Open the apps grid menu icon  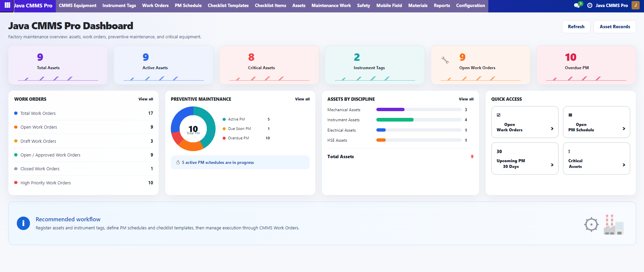coord(7,5)
